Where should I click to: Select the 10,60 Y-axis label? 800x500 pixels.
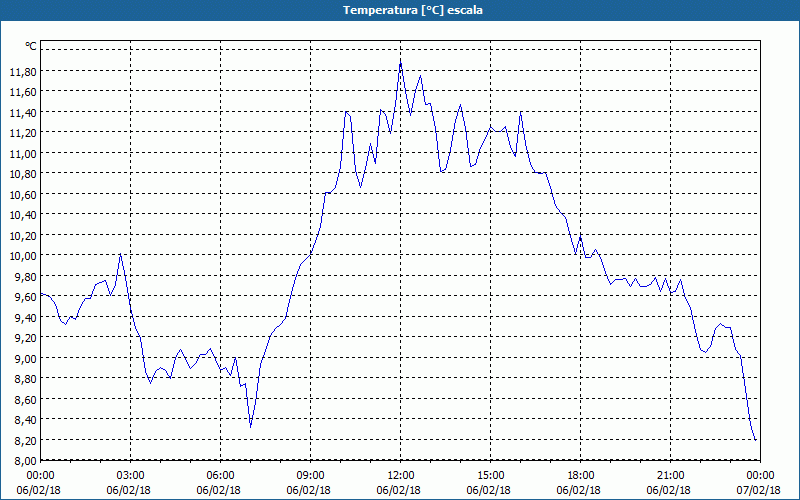click(x=23, y=194)
